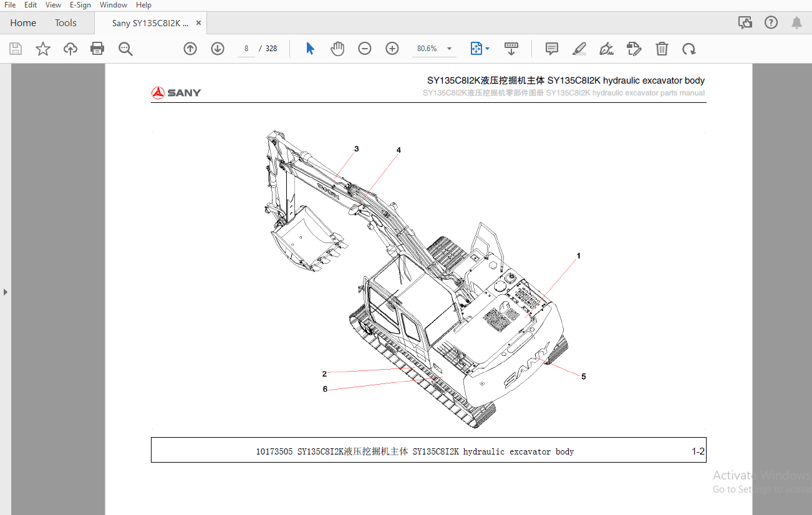Select the Highlight text pen tool
Screen dimensions: 812x515
click(x=579, y=49)
